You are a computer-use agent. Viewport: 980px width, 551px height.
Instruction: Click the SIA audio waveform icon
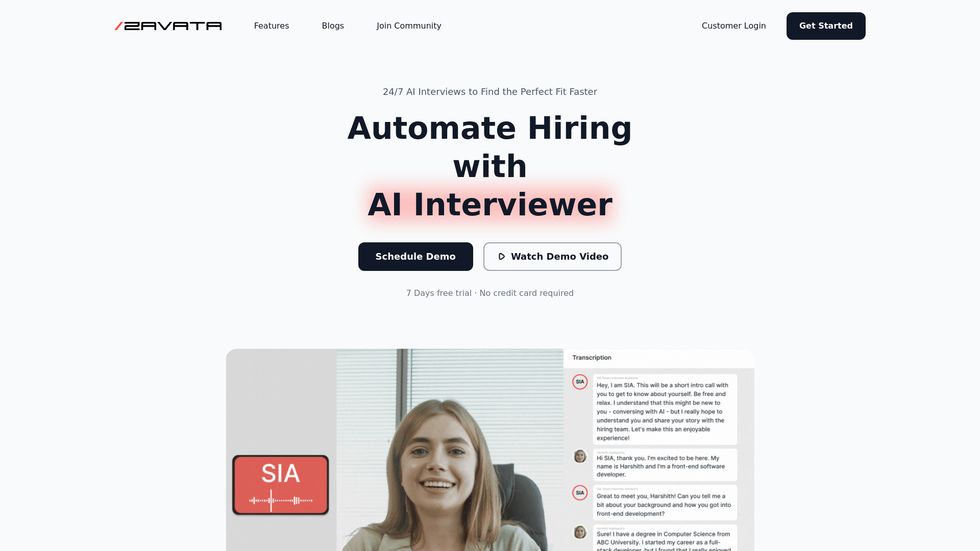[282, 501]
